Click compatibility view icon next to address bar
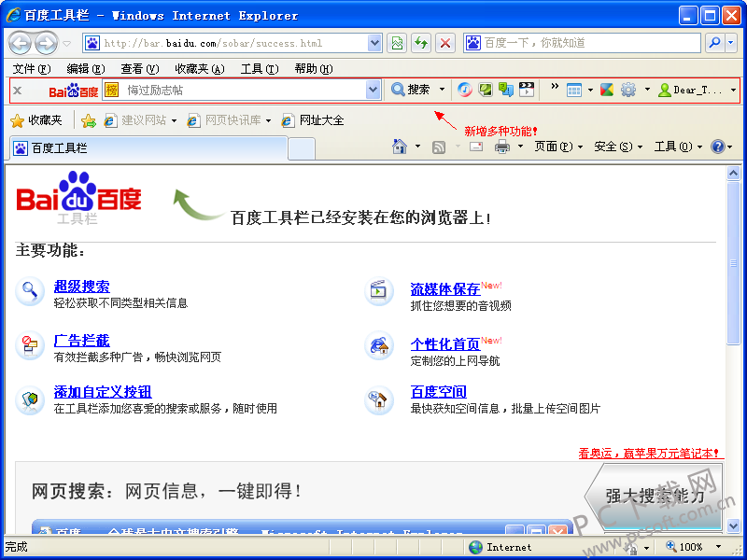Screen dimensions: 747x560 397,43
